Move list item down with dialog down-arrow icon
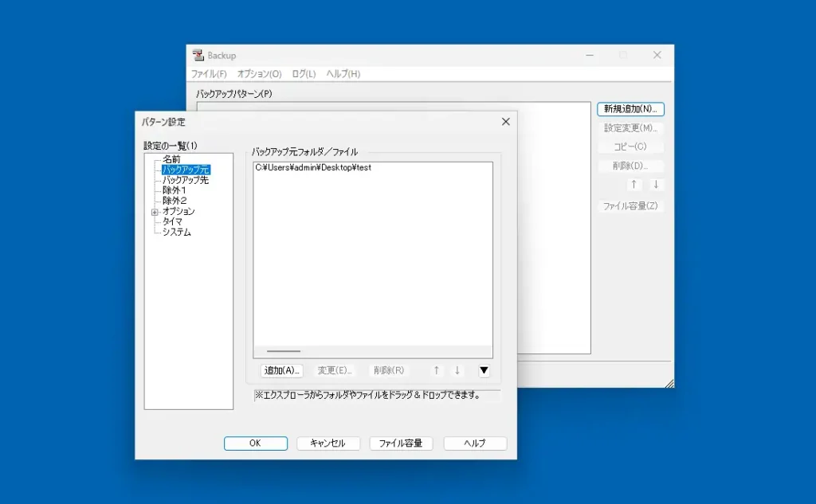 coord(457,369)
